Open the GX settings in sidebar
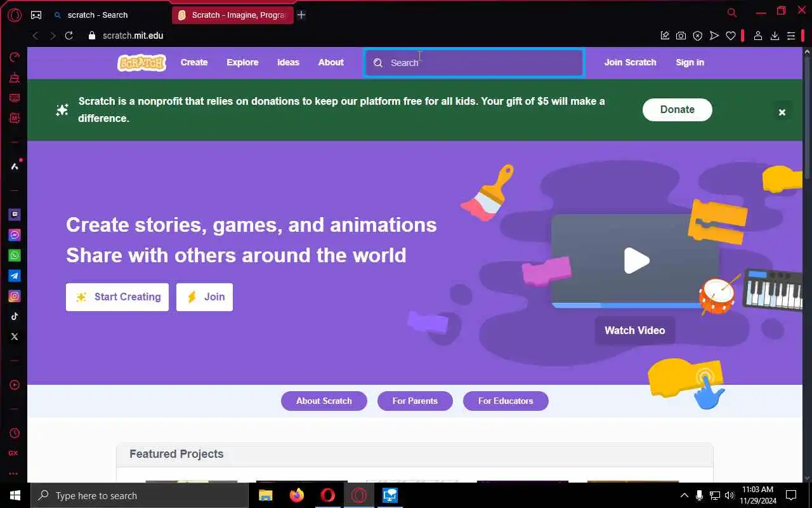Image resolution: width=812 pixels, height=508 pixels. pyautogui.click(x=13, y=453)
